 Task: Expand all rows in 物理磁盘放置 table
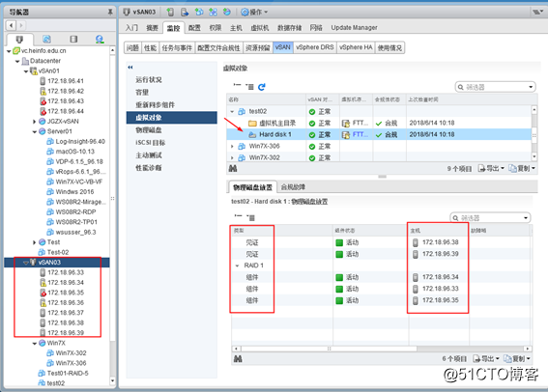click(250, 217)
